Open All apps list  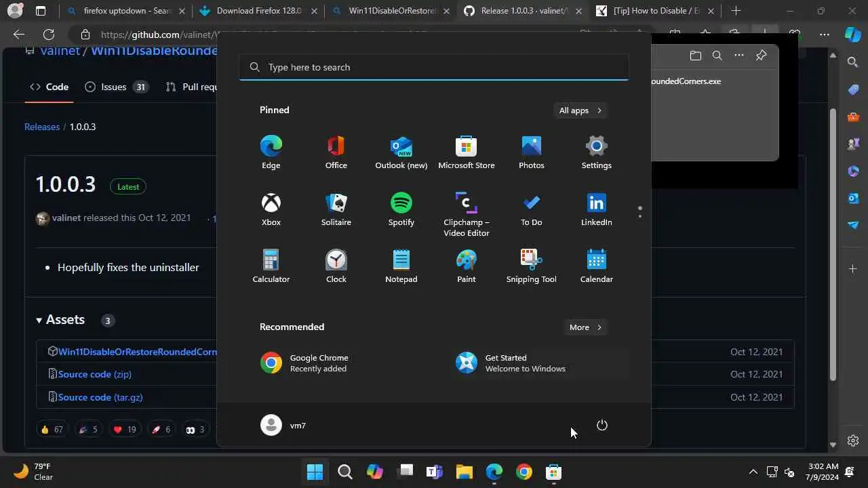tap(580, 110)
